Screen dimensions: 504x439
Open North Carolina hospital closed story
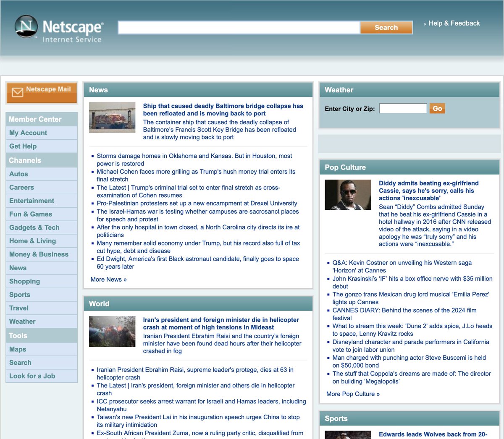click(198, 231)
